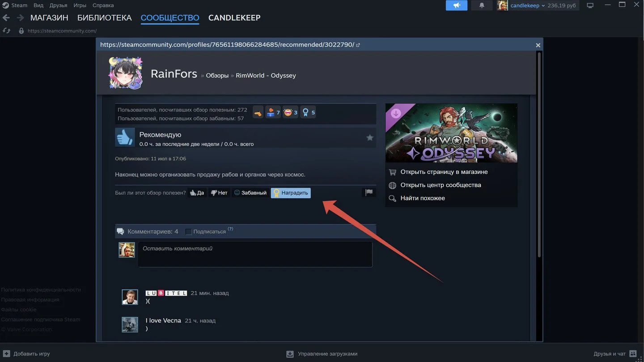Image resolution: width=644 pixels, height=362 pixels.
Task: Click Открыть страницу в магазине
Action: click(x=444, y=172)
